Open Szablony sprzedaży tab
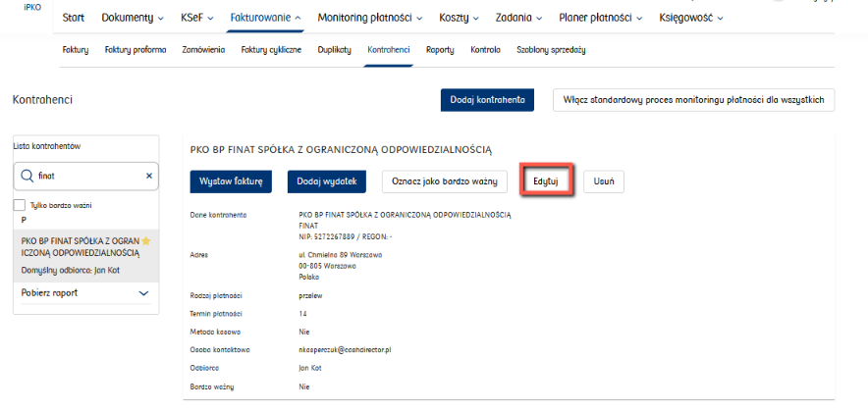 pos(551,50)
